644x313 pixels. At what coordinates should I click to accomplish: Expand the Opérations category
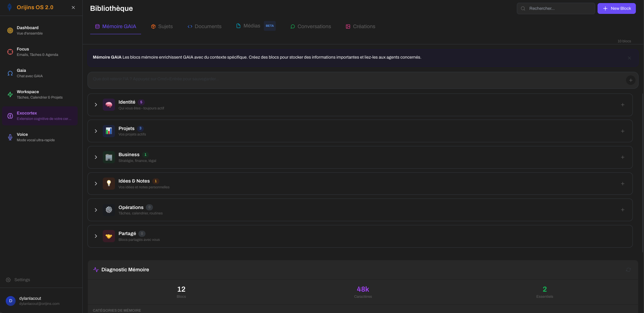coord(96,210)
